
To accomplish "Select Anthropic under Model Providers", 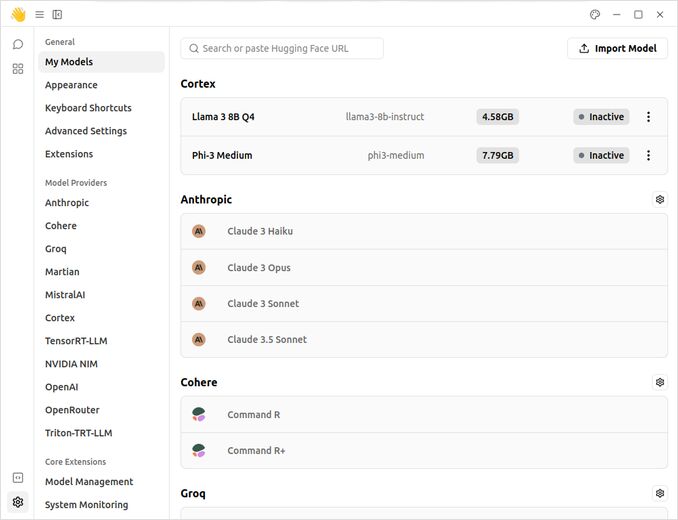I will (67, 203).
